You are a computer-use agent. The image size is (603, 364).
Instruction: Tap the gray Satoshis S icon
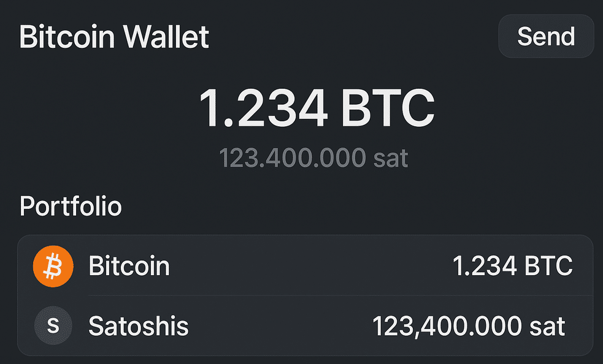[x=53, y=325]
